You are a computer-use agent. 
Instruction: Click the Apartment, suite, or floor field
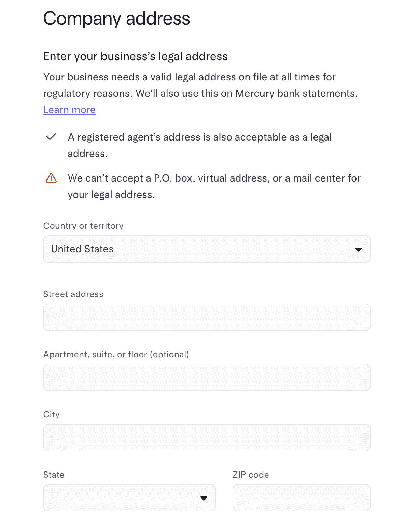pos(207,378)
